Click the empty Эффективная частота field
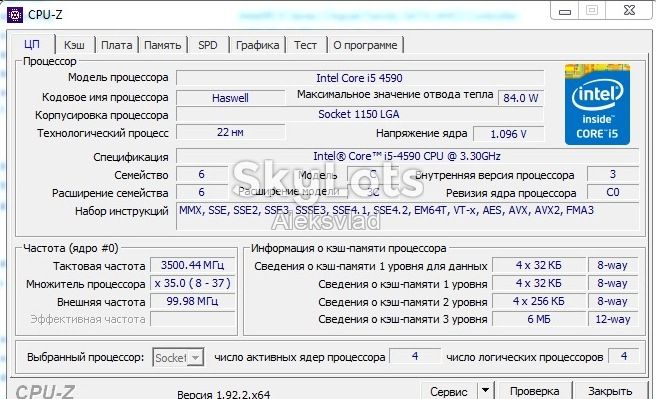The width and height of the screenshot is (656, 399). click(192, 319)
